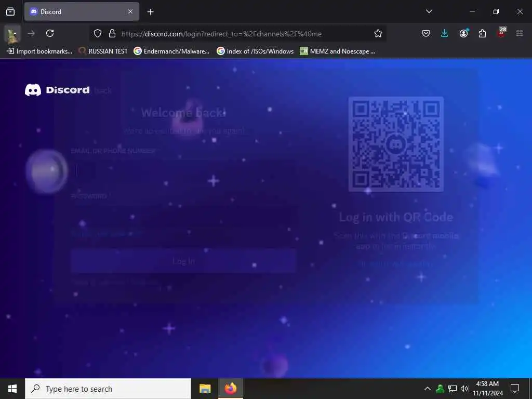Viewport: 532px width, 399px height.
Task: Focus the discord.com URL address bar
Action: tap(237, 34)
